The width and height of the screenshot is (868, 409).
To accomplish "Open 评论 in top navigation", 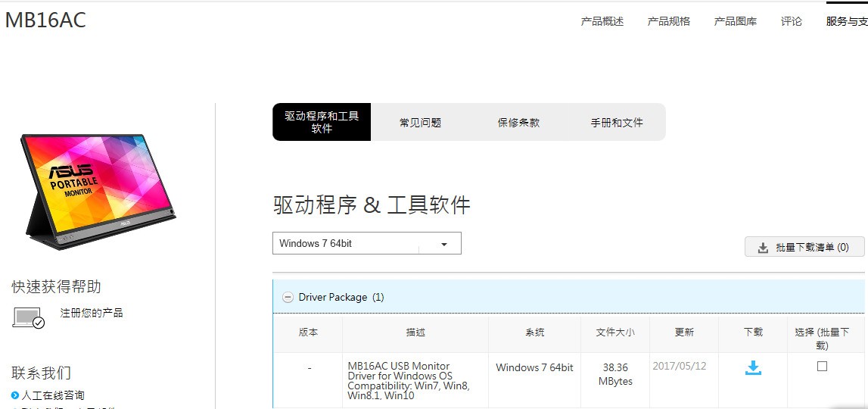I will pos(791,22).
